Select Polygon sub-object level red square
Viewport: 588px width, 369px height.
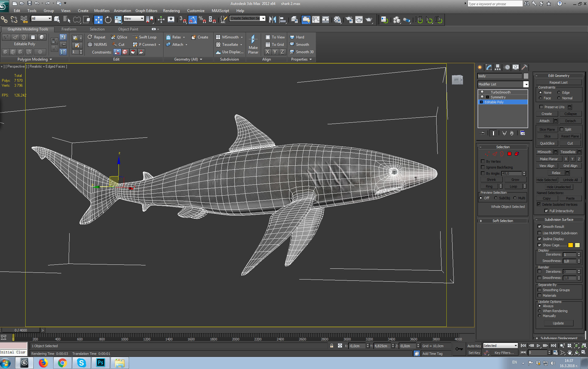(x=509, y=154)
